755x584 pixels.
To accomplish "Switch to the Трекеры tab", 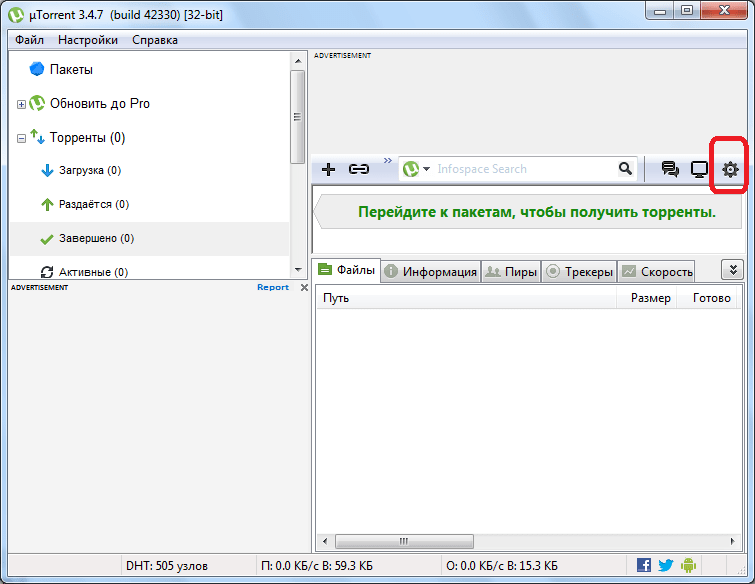I will click(580, 272).
